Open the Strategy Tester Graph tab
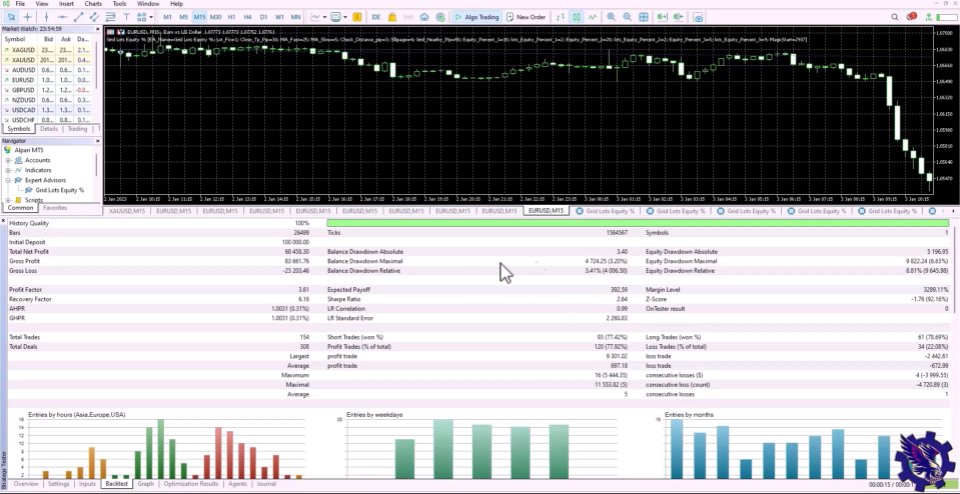This screenshot has height=494, width=960. pos(146,484)
